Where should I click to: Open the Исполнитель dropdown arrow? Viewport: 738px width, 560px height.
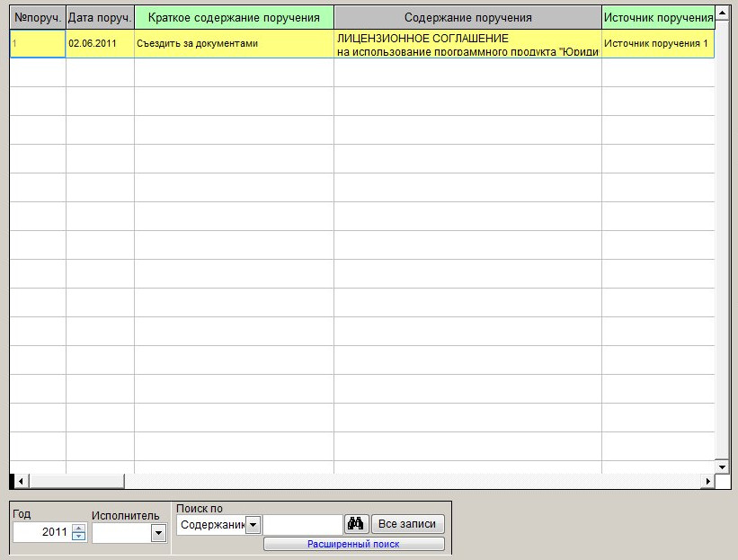[158, 533]
